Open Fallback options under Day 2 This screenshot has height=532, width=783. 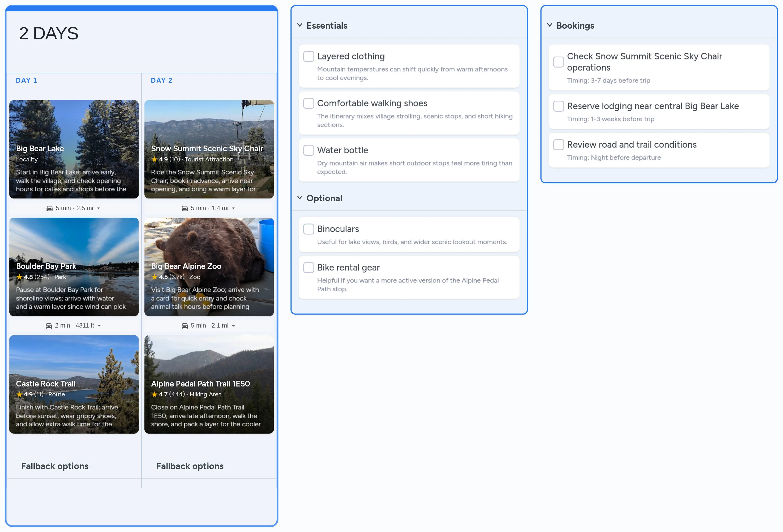point(190,466)
